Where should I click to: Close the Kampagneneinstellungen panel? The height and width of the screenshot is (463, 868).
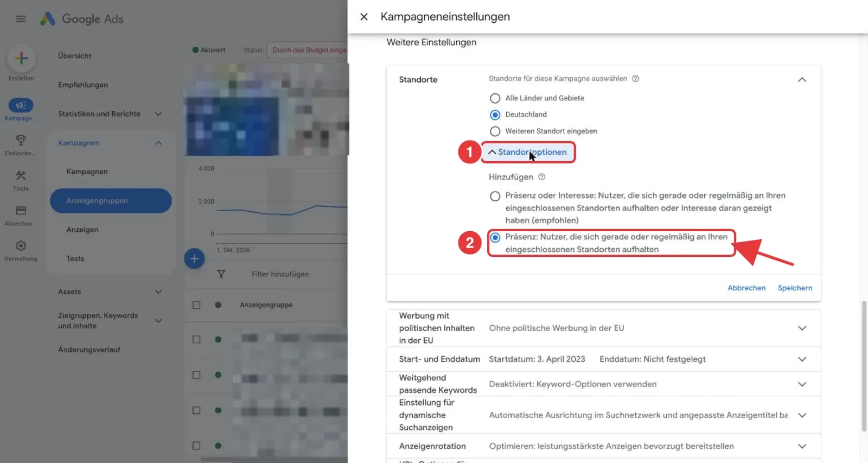tap(364, 17)
